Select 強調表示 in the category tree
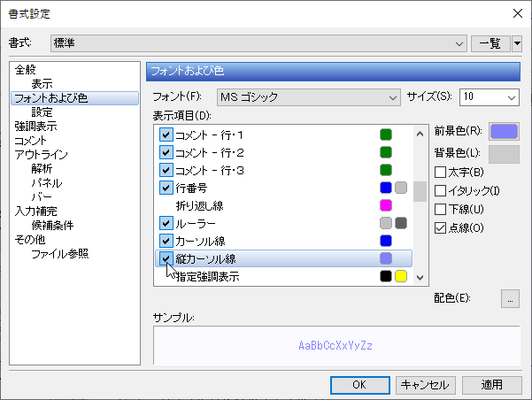Screen dimensions: 532x400 point(35,127)
